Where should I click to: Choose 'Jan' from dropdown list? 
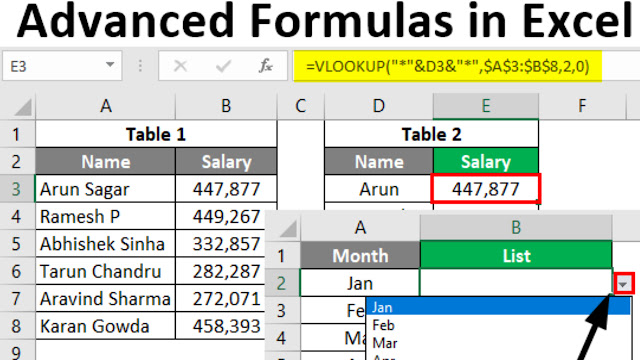point(498,307)
